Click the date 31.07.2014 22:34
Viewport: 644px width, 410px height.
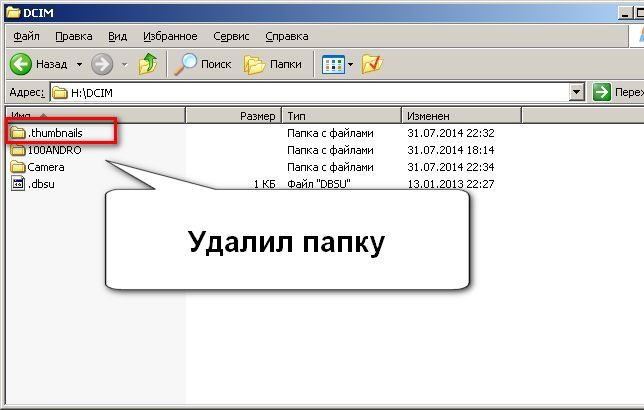(451, 167)
